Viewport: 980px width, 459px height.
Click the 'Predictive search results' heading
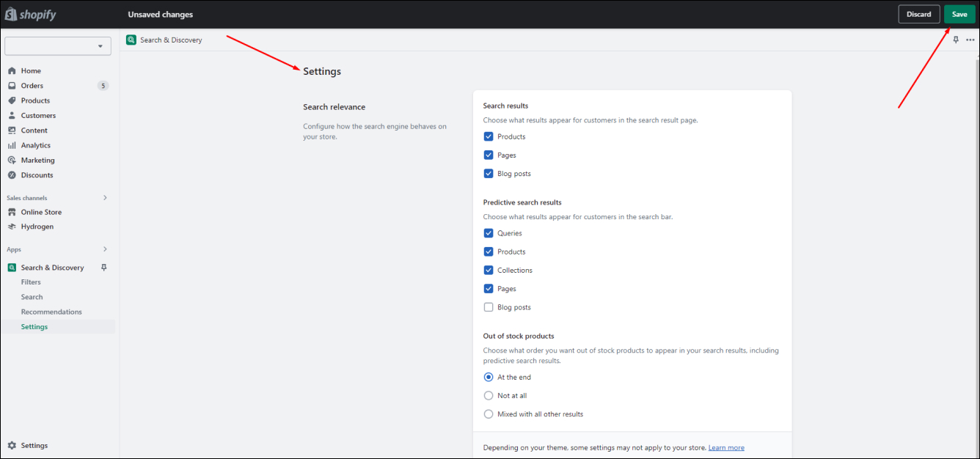[x=522, y=202]
